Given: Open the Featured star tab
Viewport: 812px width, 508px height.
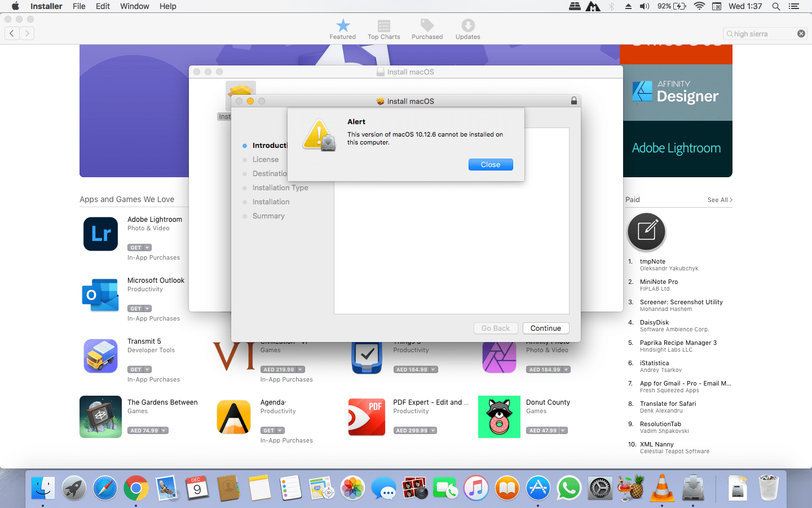Looking at the screenshot, I should pyautogui.click(x=343, y=29).
